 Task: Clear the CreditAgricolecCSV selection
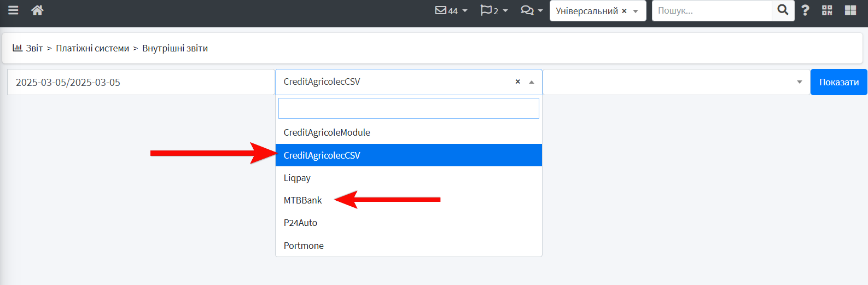517,82
